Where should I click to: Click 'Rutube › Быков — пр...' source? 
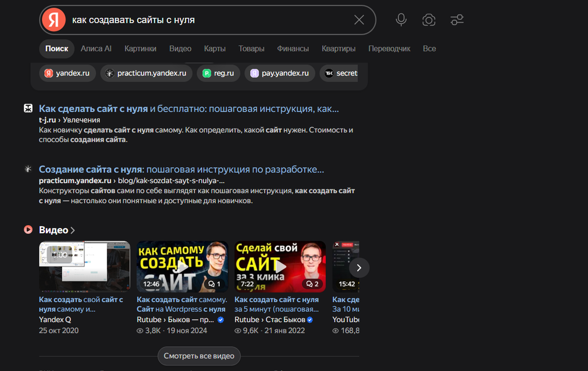coord(176,320)
